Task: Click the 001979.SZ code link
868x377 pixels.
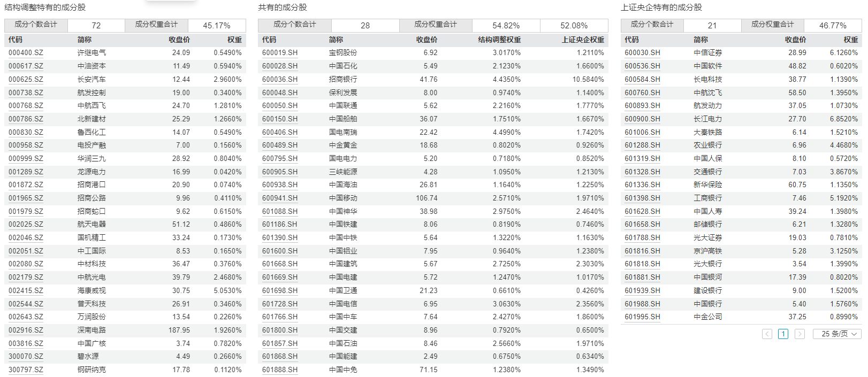Action: (26, 211)
